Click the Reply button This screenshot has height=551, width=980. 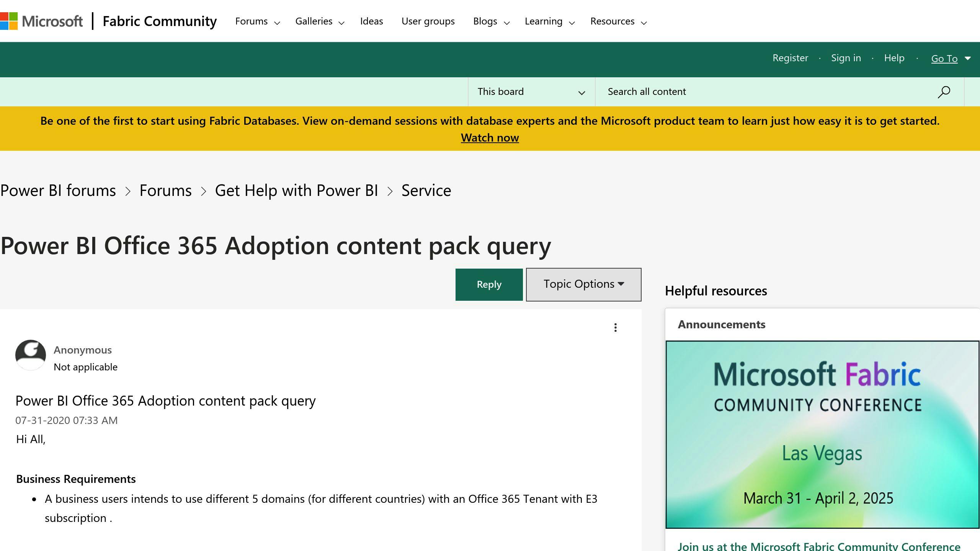pos(489,284)
